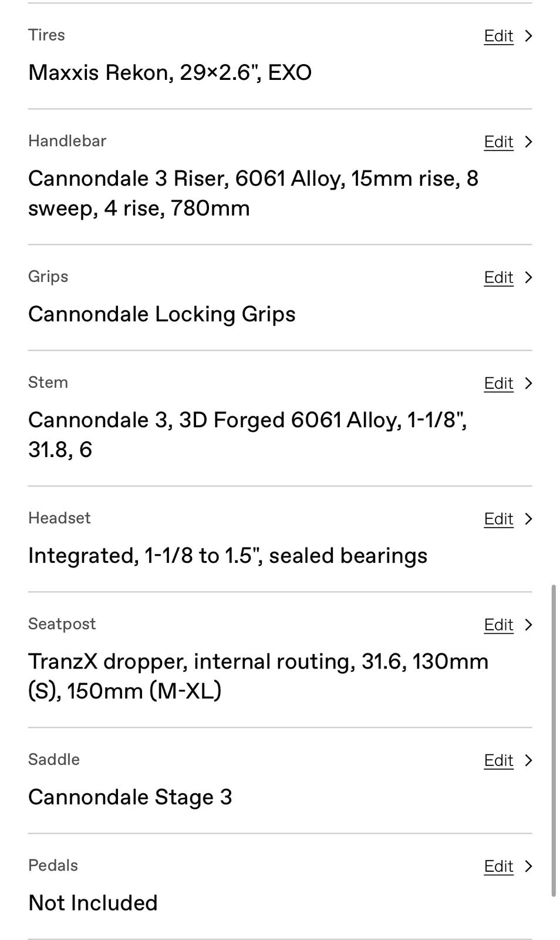Tap the chevron in the Grips row
This screenshot has height=940, width=560.
528,277
